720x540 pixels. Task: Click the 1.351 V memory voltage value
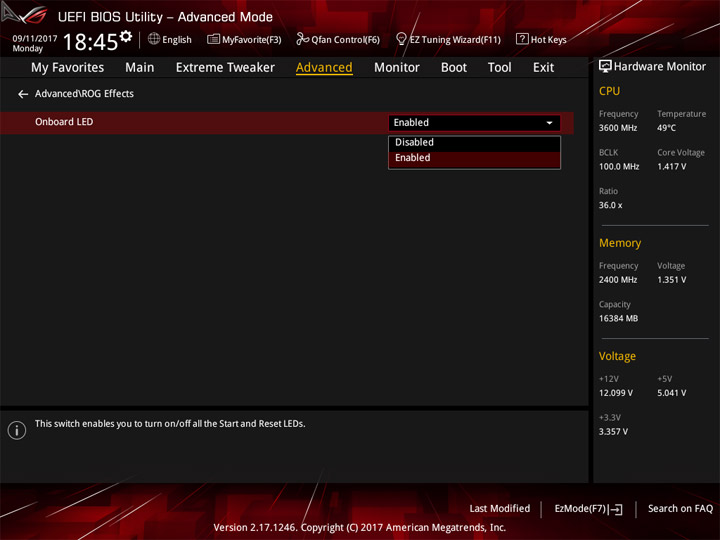pos(671,280)
